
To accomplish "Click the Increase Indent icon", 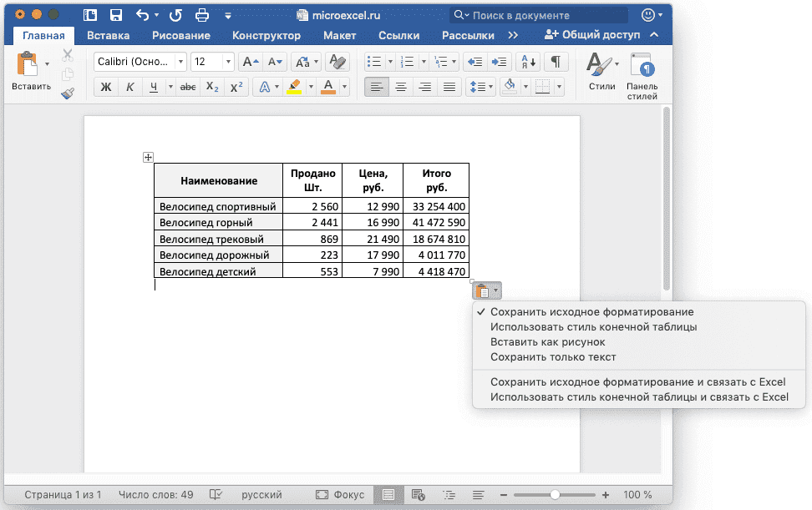I will (500, 62).
